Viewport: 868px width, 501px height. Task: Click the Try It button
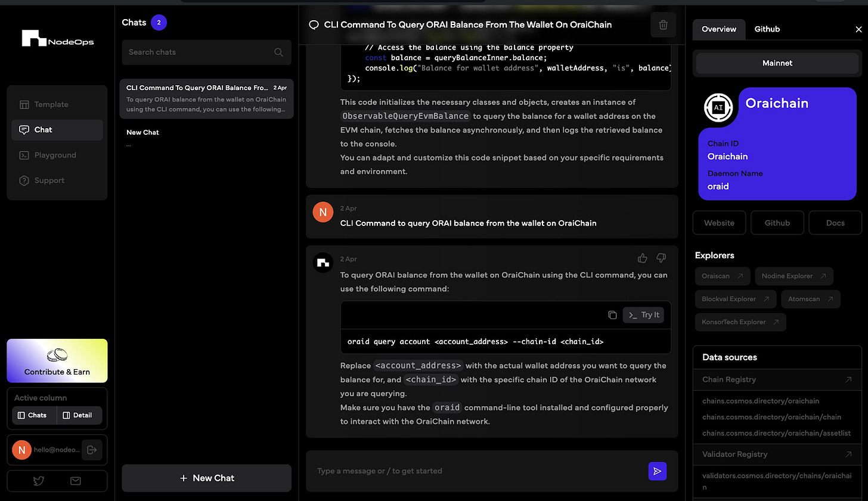pyautogui.click(x=643, y=315)
